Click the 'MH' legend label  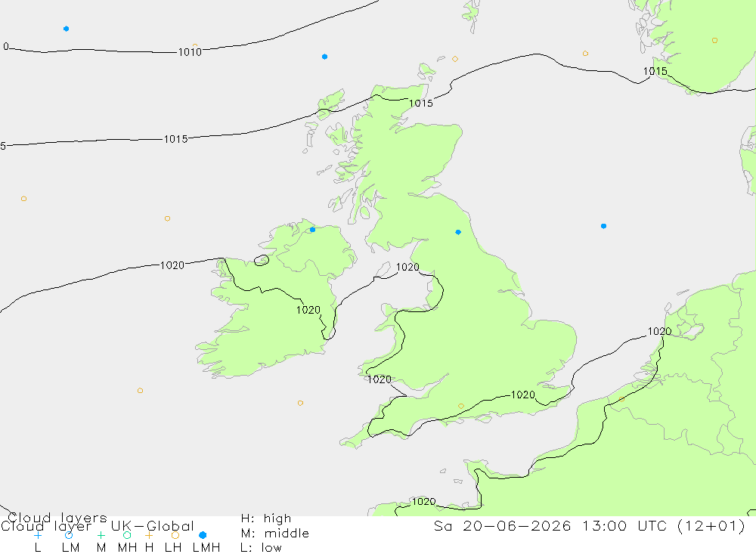127,548
